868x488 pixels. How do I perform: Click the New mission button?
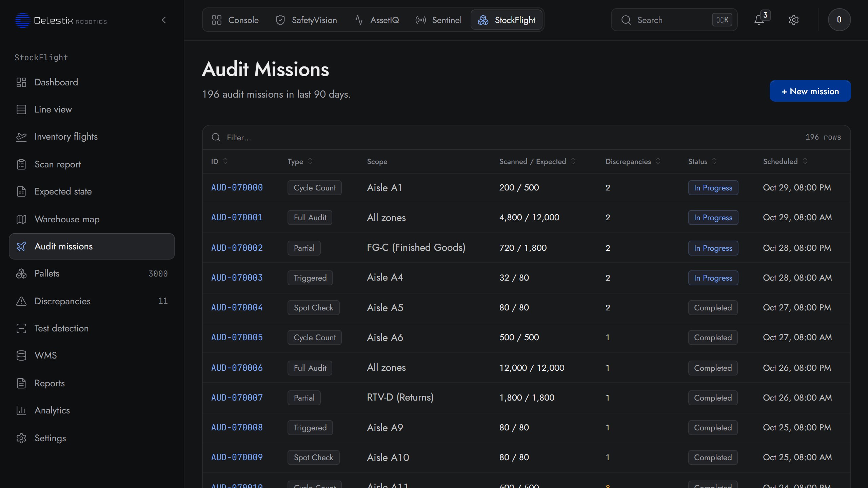(810, 91)
